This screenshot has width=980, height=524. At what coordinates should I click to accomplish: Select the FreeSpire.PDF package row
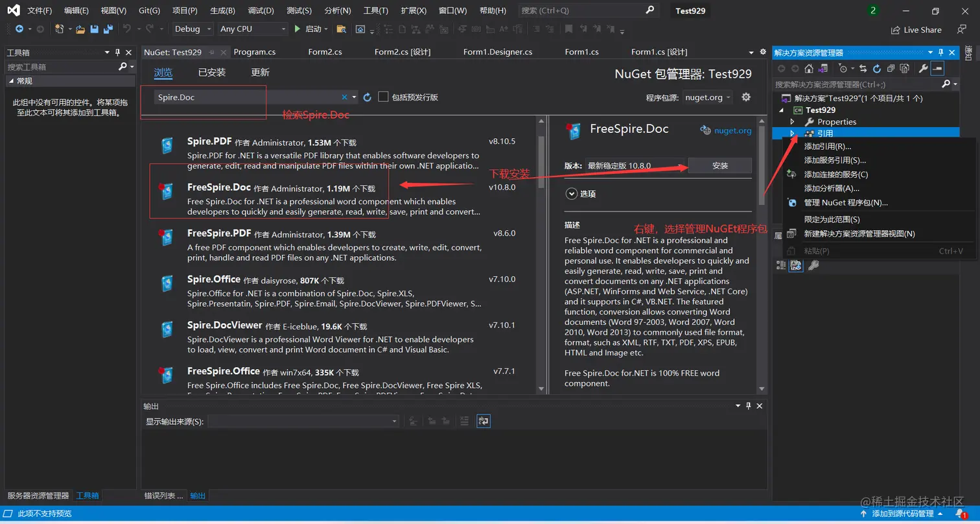[x=340, y=245]
